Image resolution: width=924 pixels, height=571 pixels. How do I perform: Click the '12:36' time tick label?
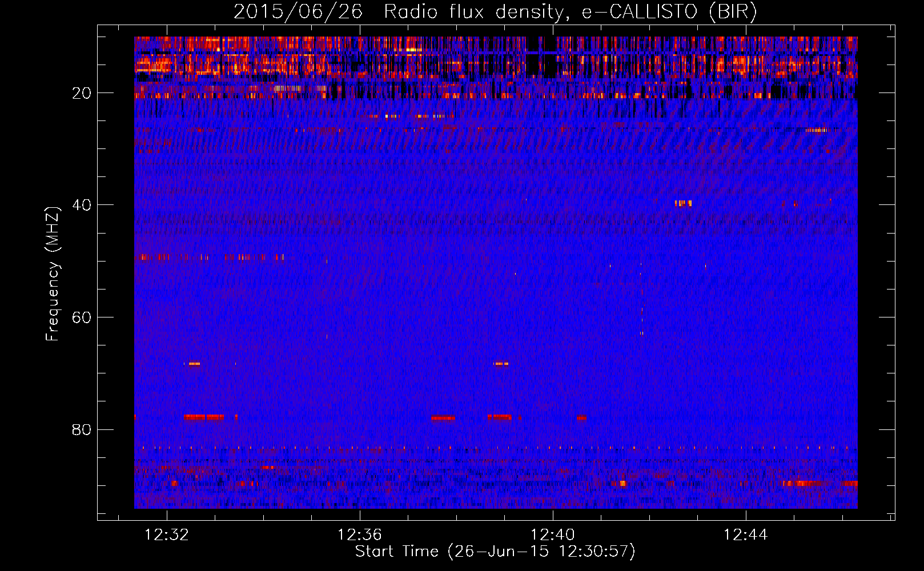click(x=360, y=535)
